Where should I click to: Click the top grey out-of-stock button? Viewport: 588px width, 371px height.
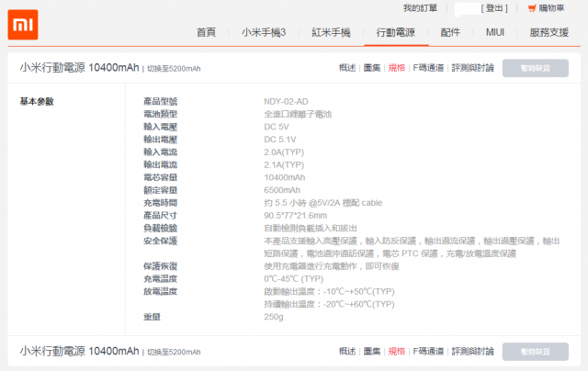pos(535,68)
